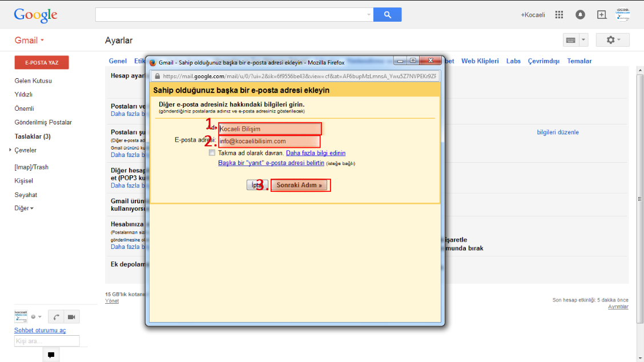This screenshot has height=362, width=644.
Task: Minimize the Firefox popup window
Action: pyautogui.click(x=400, y=61)
